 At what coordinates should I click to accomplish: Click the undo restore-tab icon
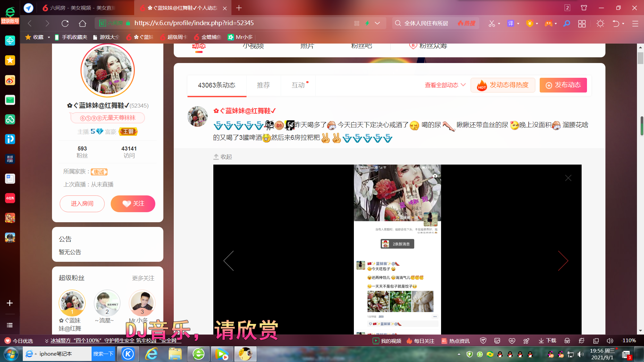[616, 23]
